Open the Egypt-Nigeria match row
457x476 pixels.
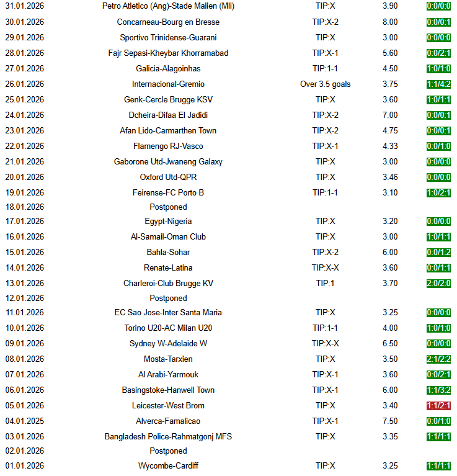point(168,222)
